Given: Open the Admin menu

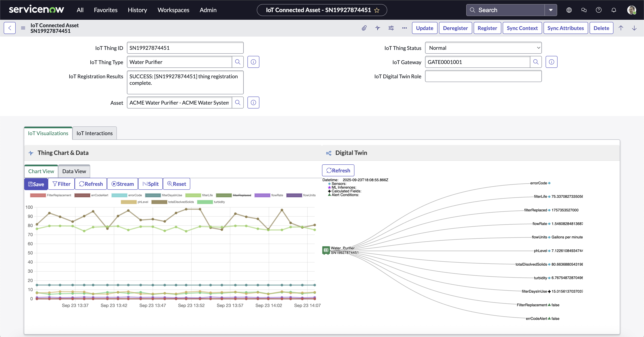Looking at the screenshot, I should click(x=208, y=10).
